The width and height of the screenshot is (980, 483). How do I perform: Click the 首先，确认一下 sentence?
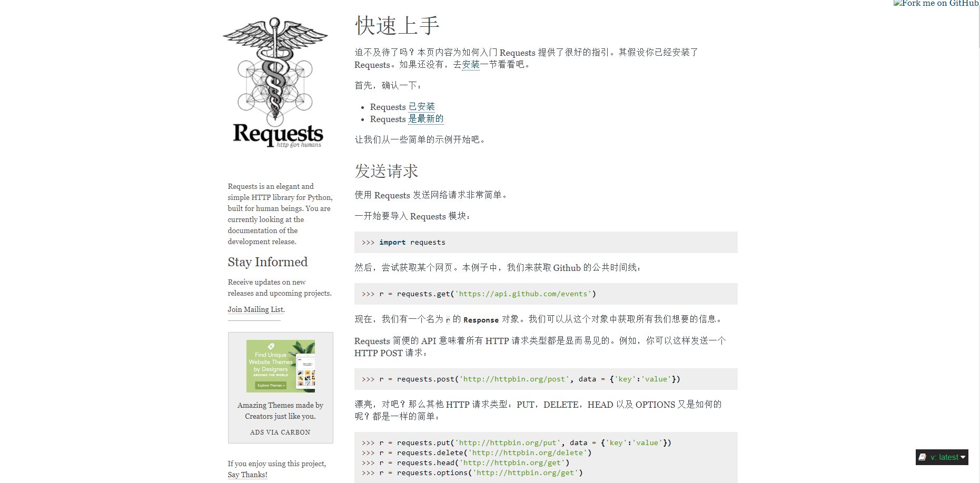tap(388, 85)
